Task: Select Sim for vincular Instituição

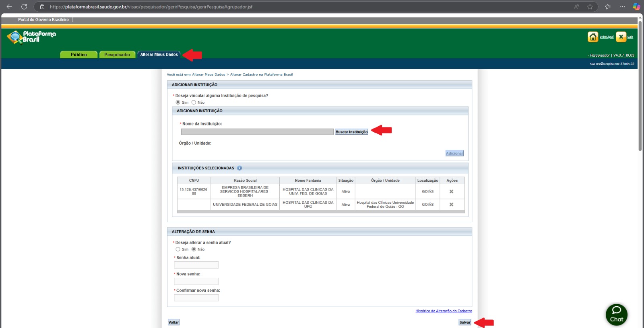Action: coord(178,102)
